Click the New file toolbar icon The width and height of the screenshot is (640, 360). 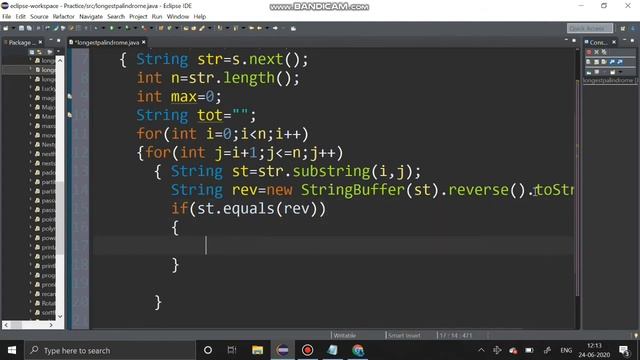pyautogui.click(x=5, y=28)
